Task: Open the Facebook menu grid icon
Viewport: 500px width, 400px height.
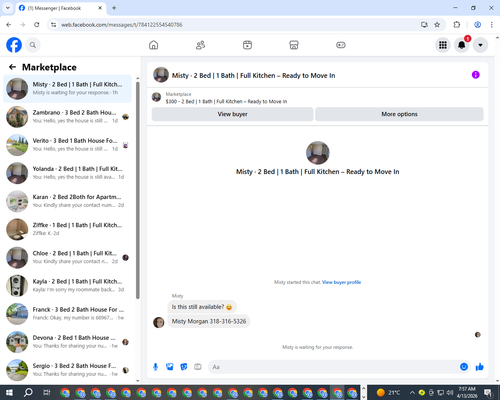Action: (443, 45)
